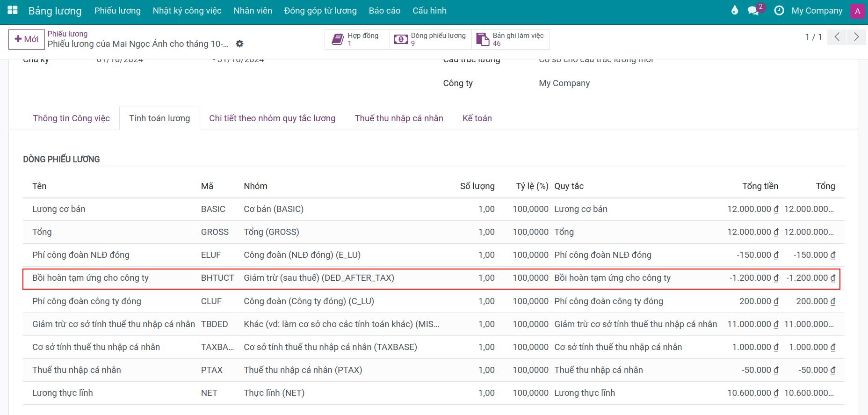868x415 pixels.
Task: Click the GROSS code cell
Action: tap(215, 232)
